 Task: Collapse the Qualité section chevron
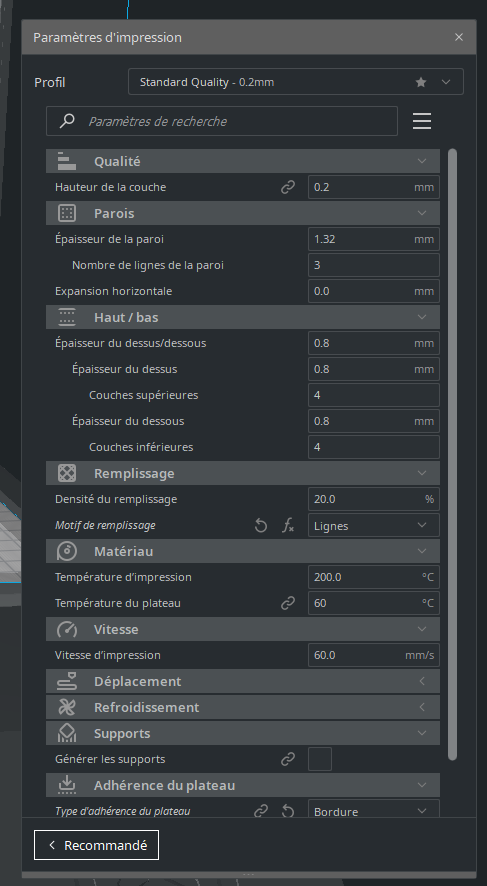(x=422, y=161)
